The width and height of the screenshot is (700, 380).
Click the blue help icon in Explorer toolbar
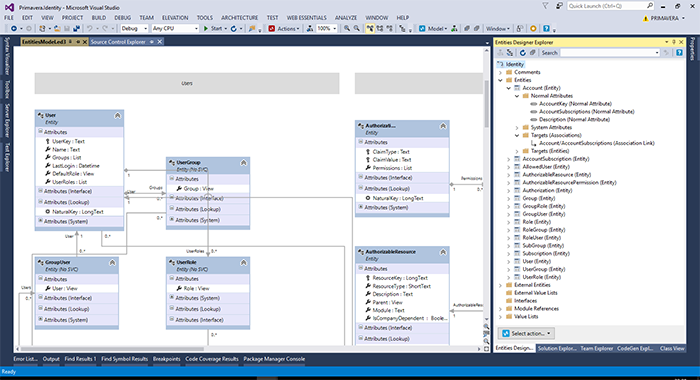[x=679, y=53]
